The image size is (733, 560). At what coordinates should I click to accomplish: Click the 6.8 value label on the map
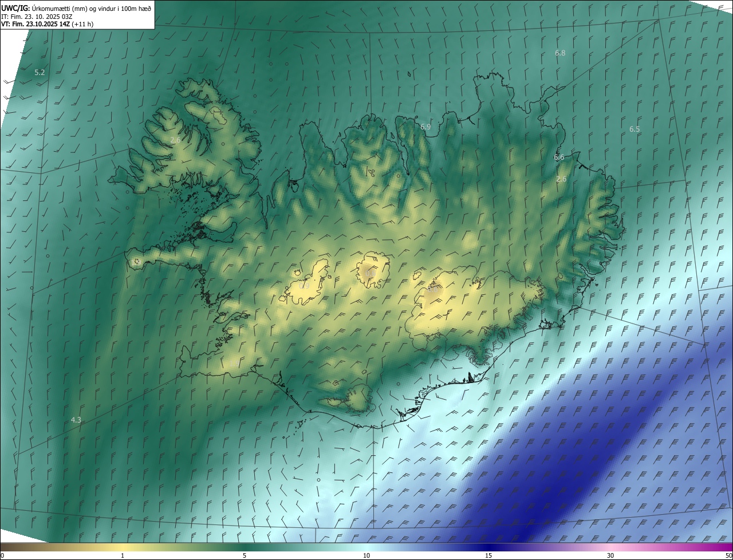[560, 53]
